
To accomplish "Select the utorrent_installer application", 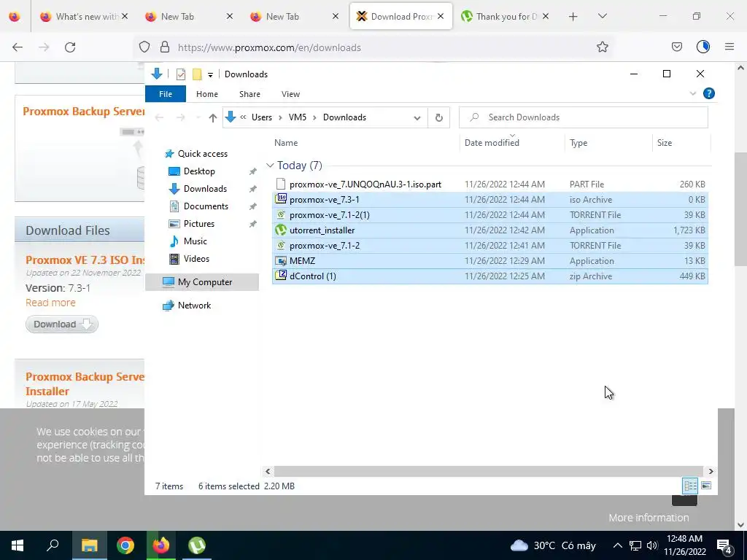I will (489, 230).
